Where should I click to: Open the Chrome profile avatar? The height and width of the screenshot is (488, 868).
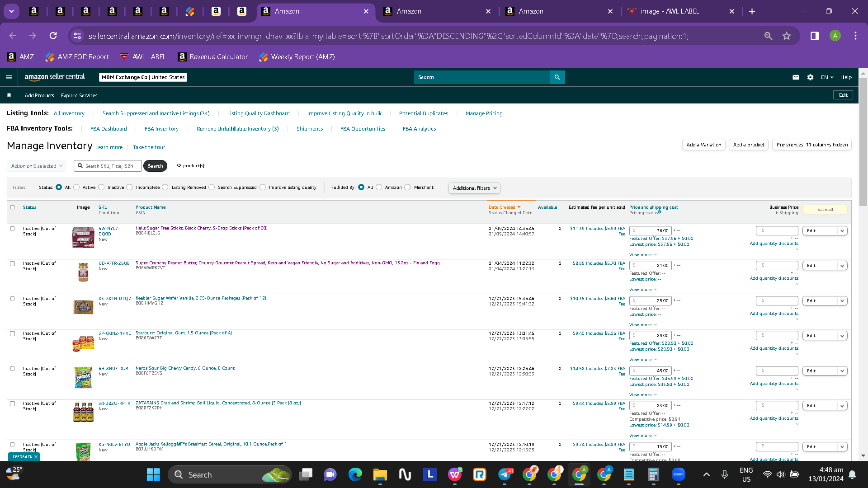pos(835,36)
